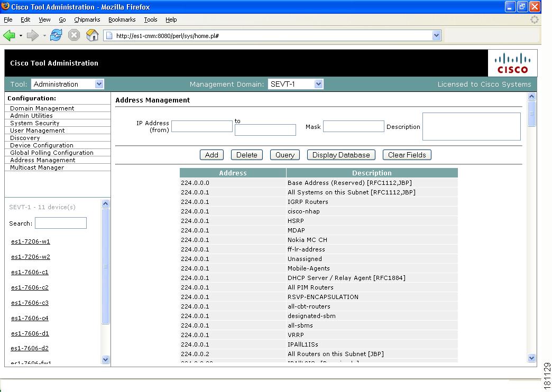Open the Help menu
The image size is (552, 392).
171,20
